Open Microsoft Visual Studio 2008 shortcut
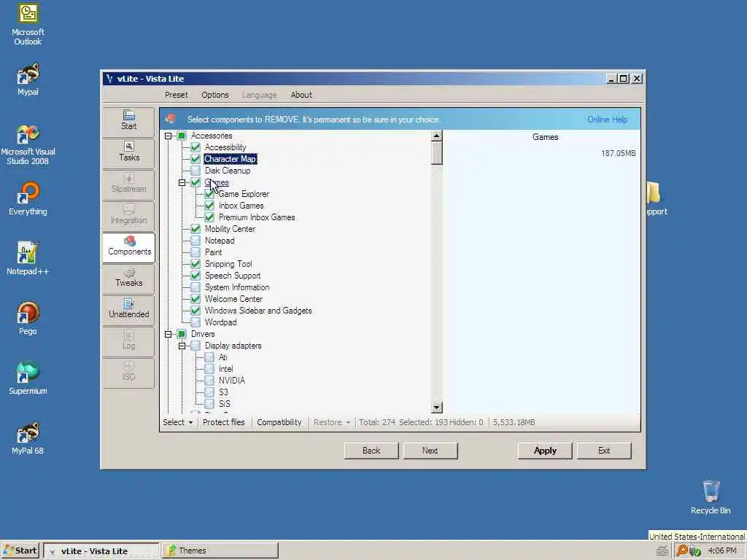This screenshot has width=747, height=560. click(28, 144)
